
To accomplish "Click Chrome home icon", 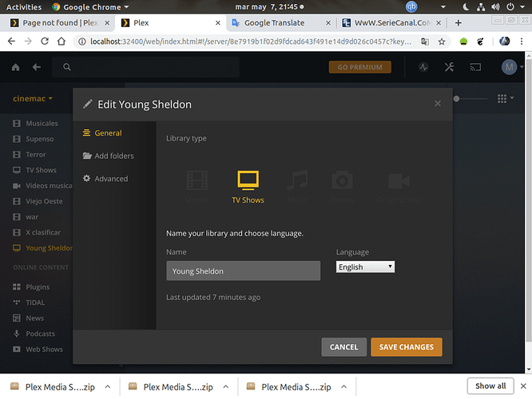I will pyautogui.click(x=61, y=41).
